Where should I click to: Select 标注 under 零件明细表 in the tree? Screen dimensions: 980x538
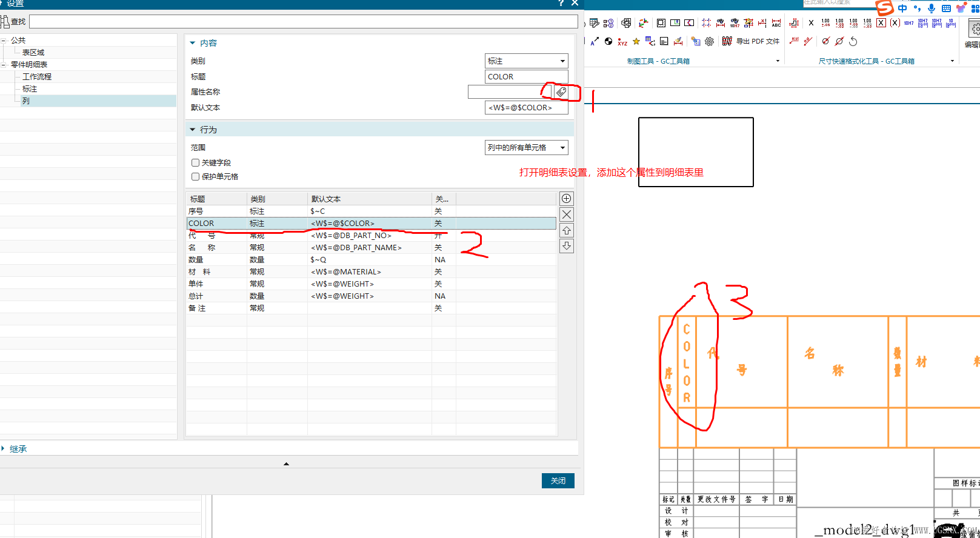[x=30, y=89]
